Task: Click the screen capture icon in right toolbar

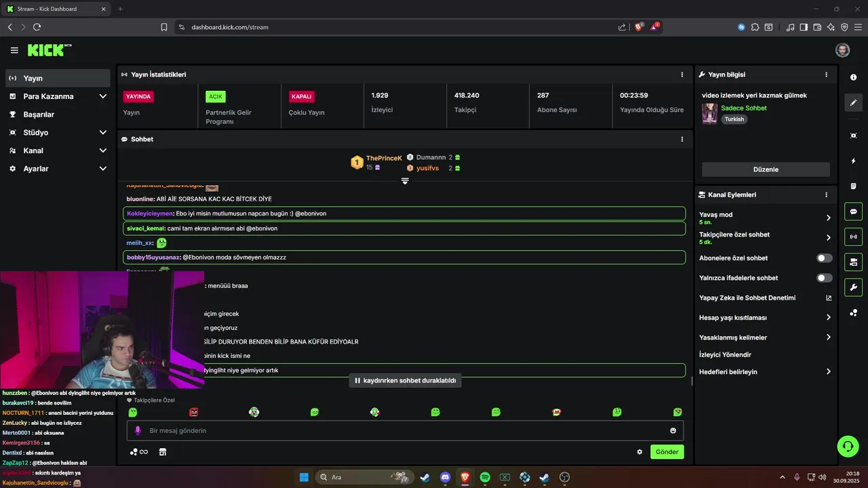Action: click(853, 136)
